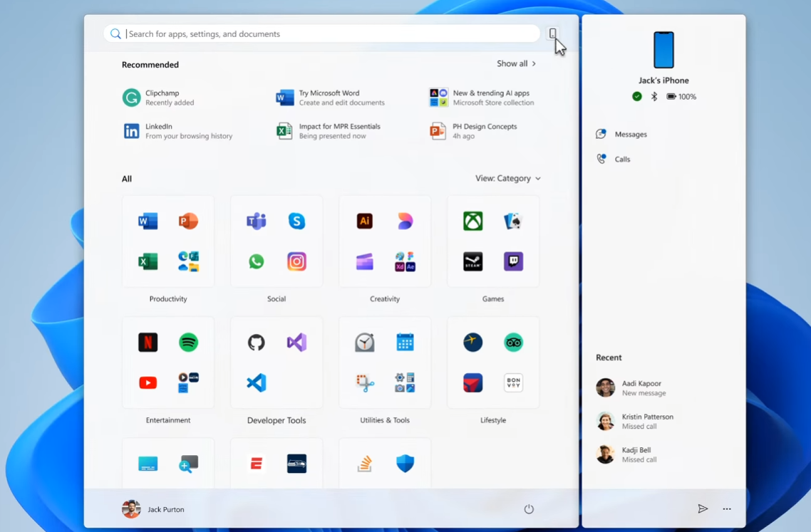Open Messages in the phone panel
This screenshot has width=811, height=532.
tap(621, 135)
